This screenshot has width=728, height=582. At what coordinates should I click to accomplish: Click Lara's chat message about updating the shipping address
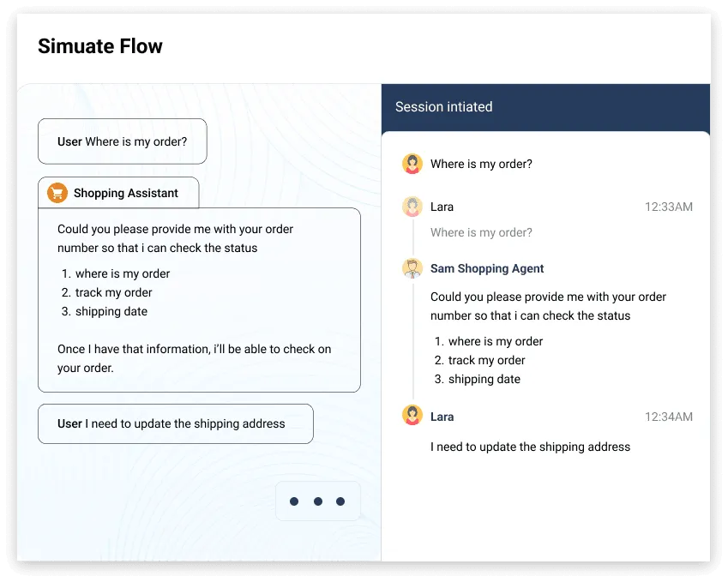pyautogui.click(x=530, y=447)
